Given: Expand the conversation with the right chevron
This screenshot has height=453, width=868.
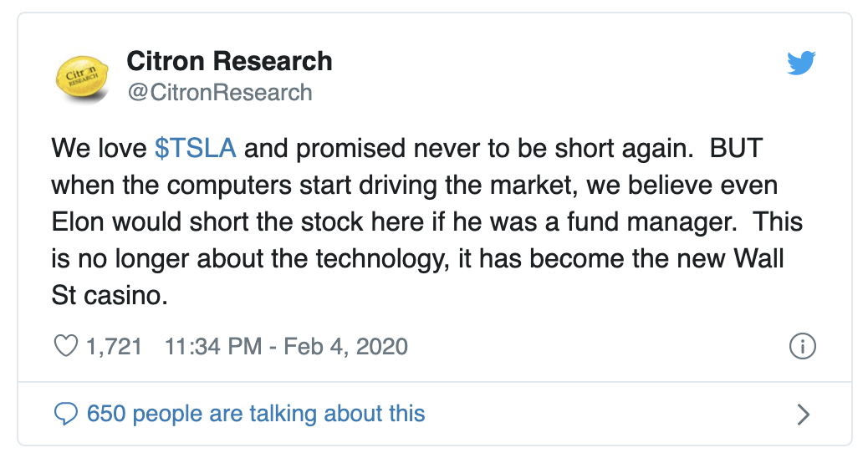Looking at the screenshot, I should coord(803,414).
